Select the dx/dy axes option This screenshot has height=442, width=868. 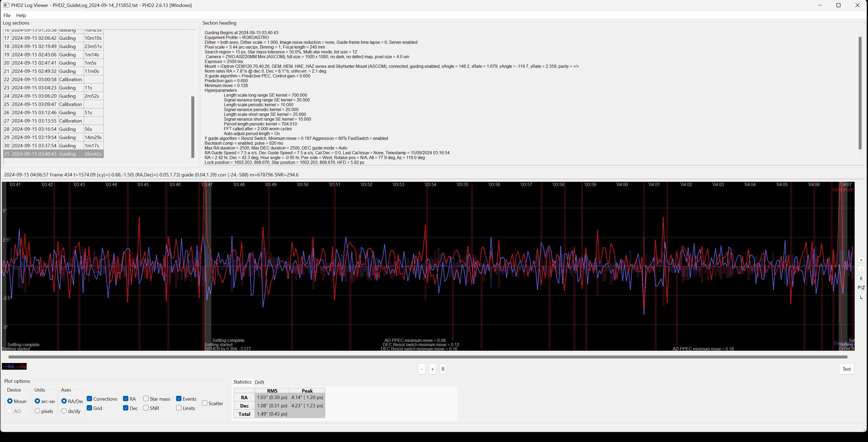(x=64, y=411)
